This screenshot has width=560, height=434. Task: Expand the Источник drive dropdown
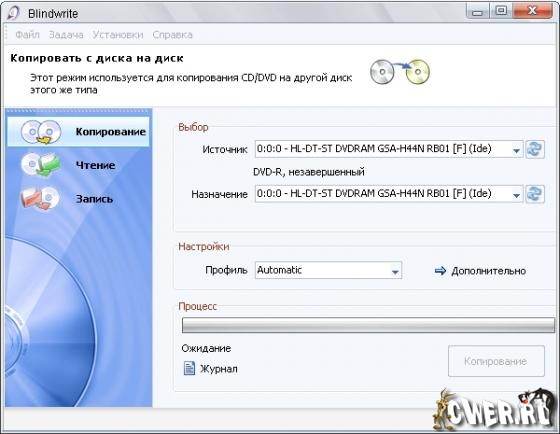pos(516,150)
